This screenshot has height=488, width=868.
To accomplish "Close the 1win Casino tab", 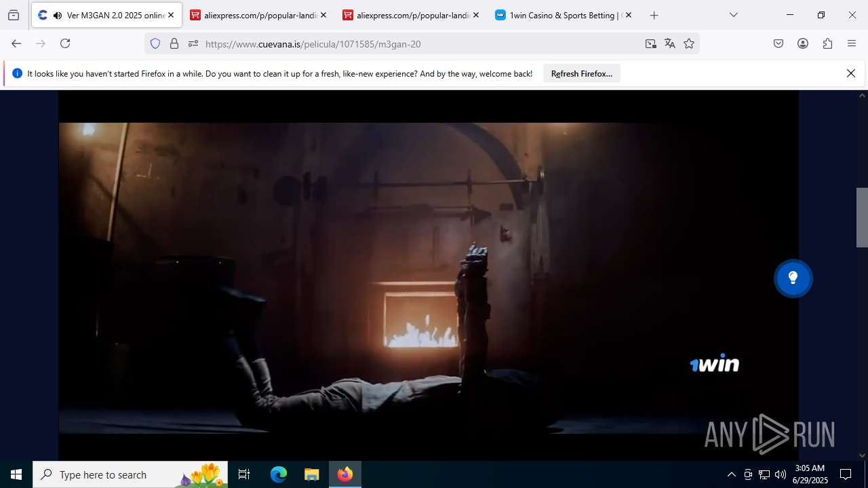I will click(x=629, y=15).
